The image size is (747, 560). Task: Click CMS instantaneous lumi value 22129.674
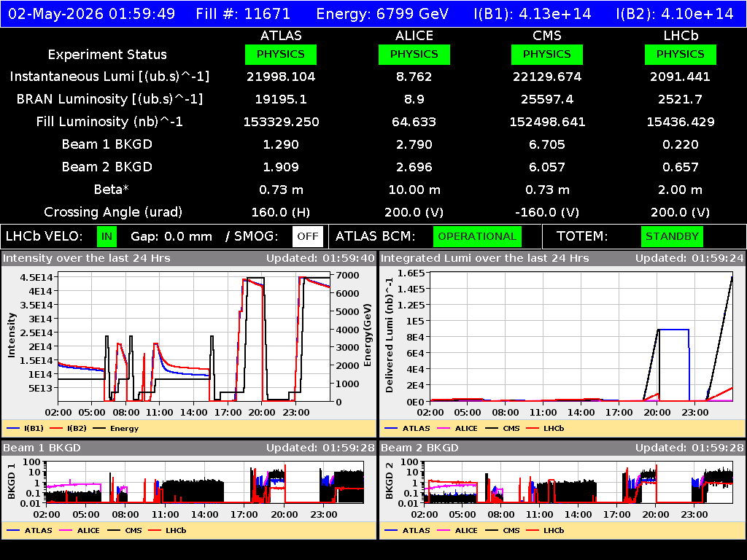click(x=547, y=77)
